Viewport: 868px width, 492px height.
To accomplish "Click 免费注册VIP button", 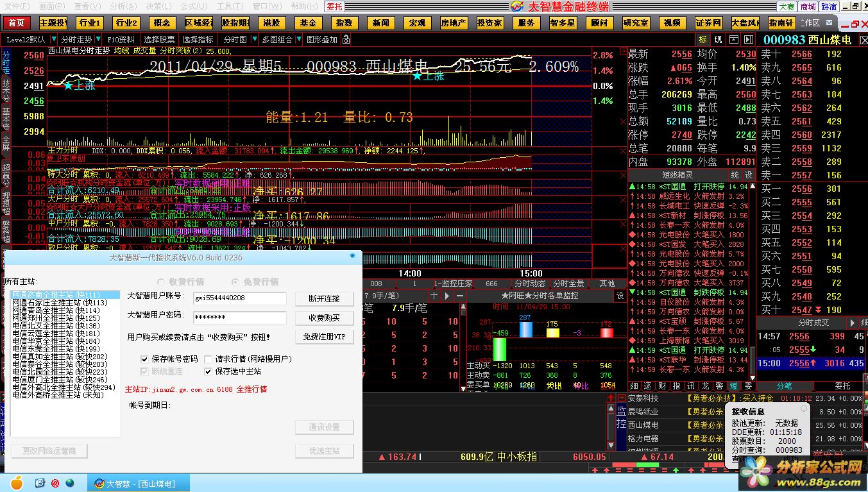I will pyautogui.click(x=325, y=337).
